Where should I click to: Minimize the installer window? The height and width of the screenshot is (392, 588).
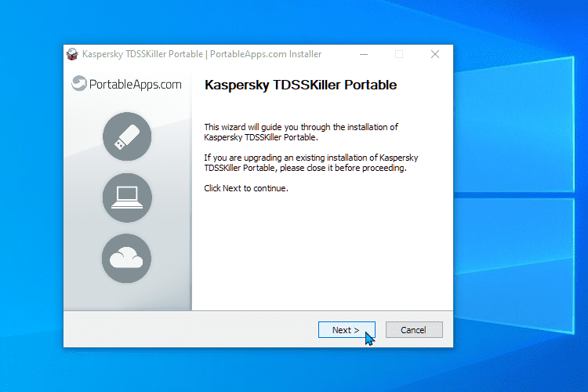click(x=364, y=54)
